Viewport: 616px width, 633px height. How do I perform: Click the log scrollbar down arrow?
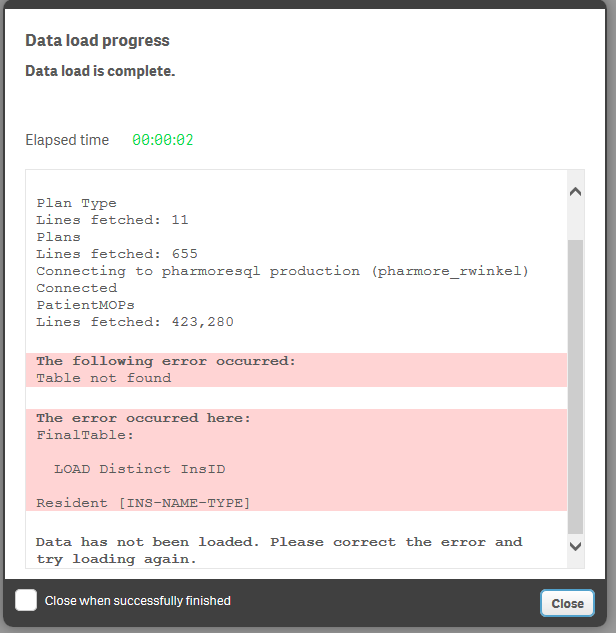575,545
